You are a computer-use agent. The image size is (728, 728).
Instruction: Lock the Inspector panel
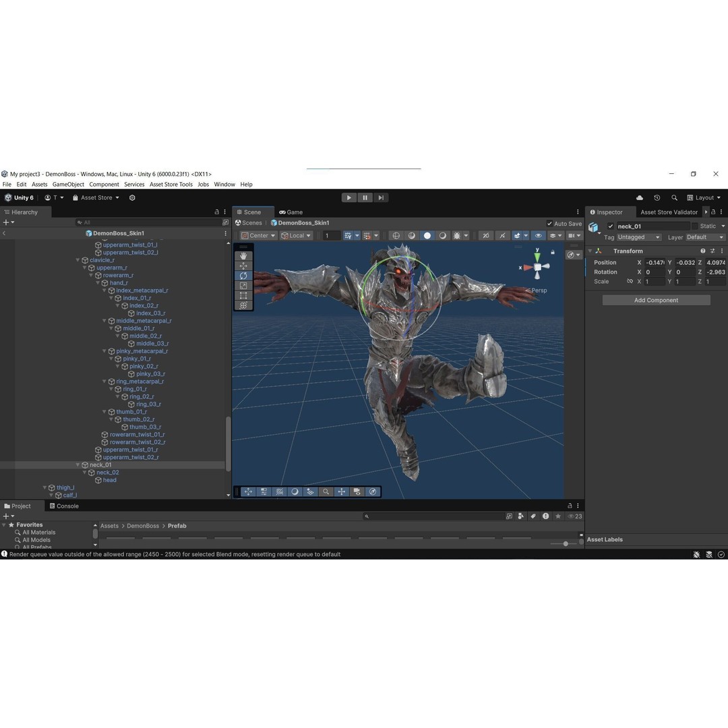coord(713,212)
